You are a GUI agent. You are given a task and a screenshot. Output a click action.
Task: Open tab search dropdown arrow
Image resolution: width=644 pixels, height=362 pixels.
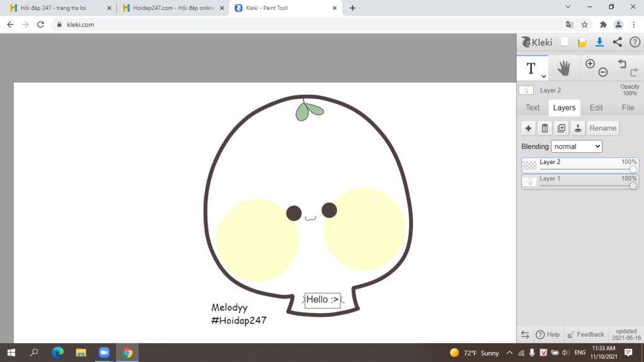[x=568, y=7]
